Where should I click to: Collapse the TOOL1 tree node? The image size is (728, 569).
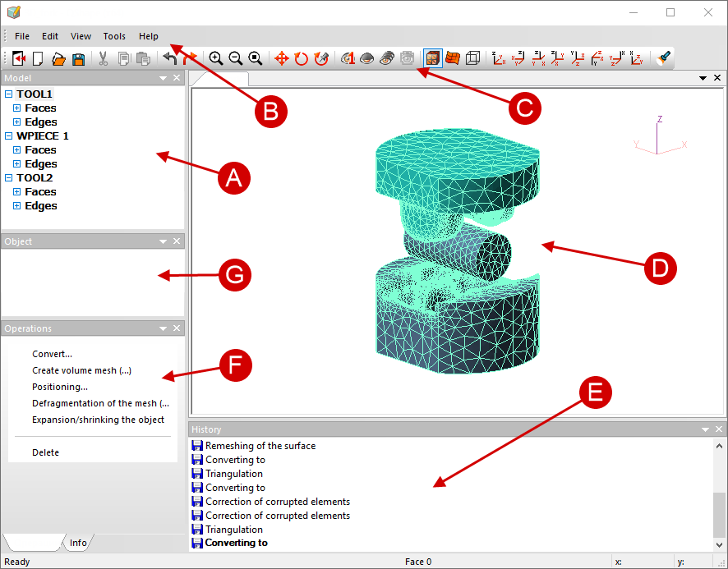click(x=9, y=94)
